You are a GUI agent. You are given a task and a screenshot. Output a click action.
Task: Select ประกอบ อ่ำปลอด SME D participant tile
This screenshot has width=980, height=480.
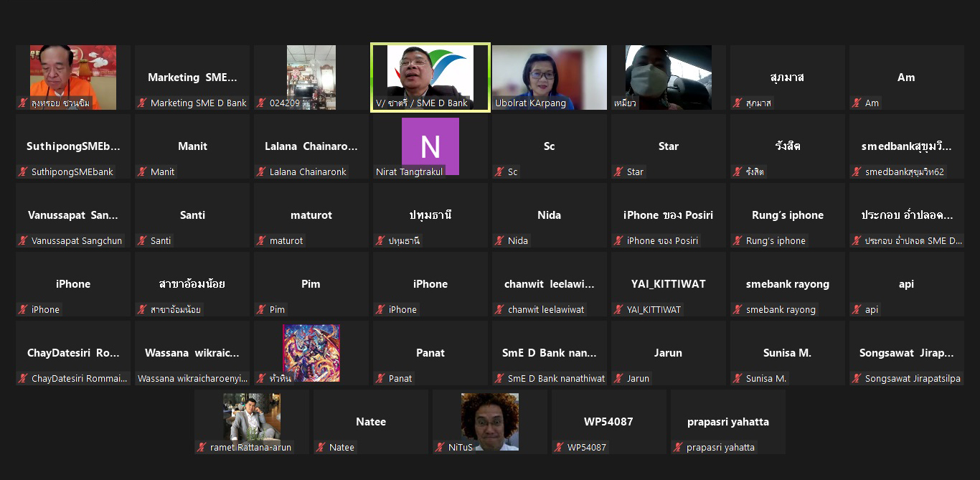pyautogui.click(x=907, y=215)
